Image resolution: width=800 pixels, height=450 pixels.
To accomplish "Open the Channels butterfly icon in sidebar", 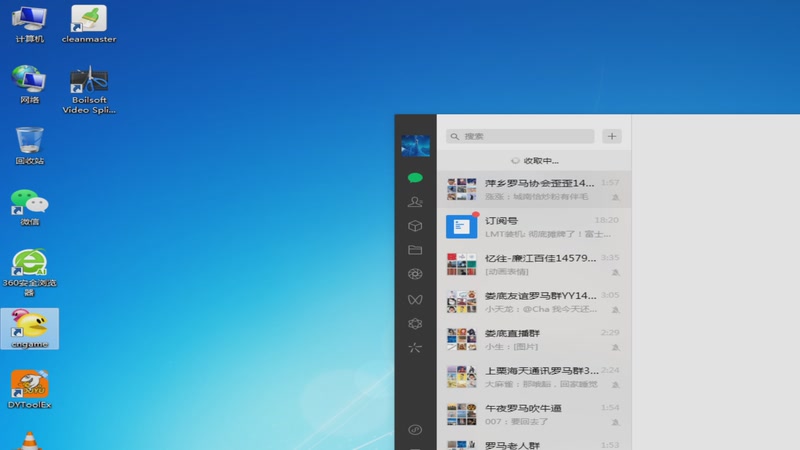I will click(415, 299).
